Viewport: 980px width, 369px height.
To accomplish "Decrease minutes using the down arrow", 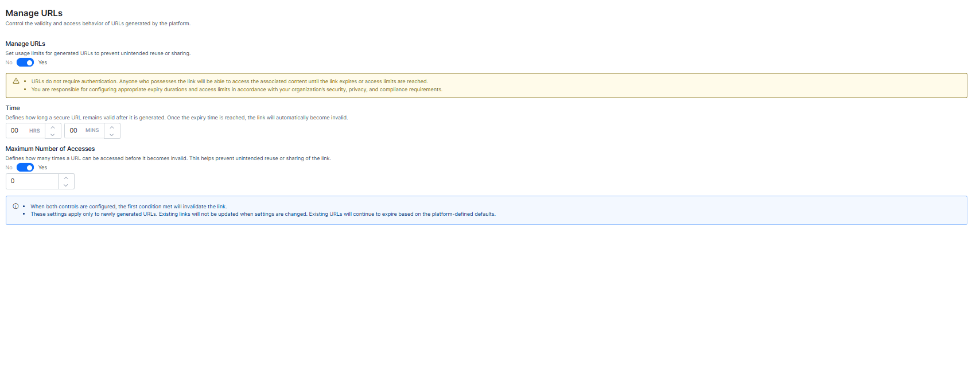I will pyautogui.click(x=112, y=135).
